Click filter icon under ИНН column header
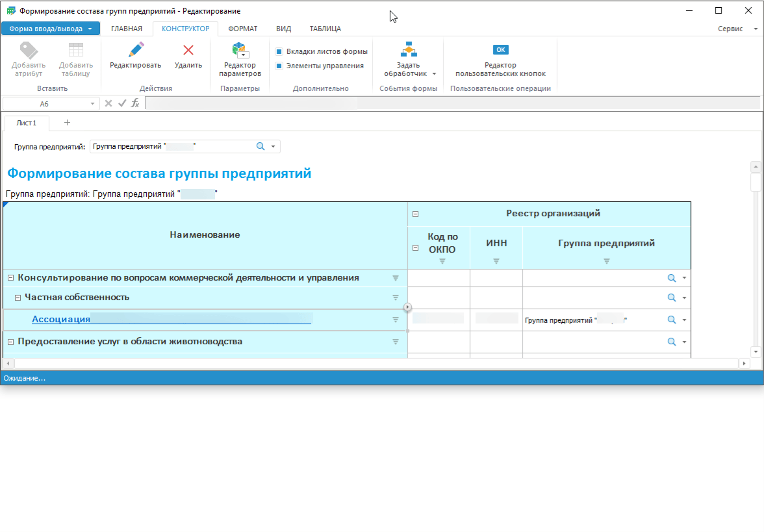764x532 pixels. 496,261
